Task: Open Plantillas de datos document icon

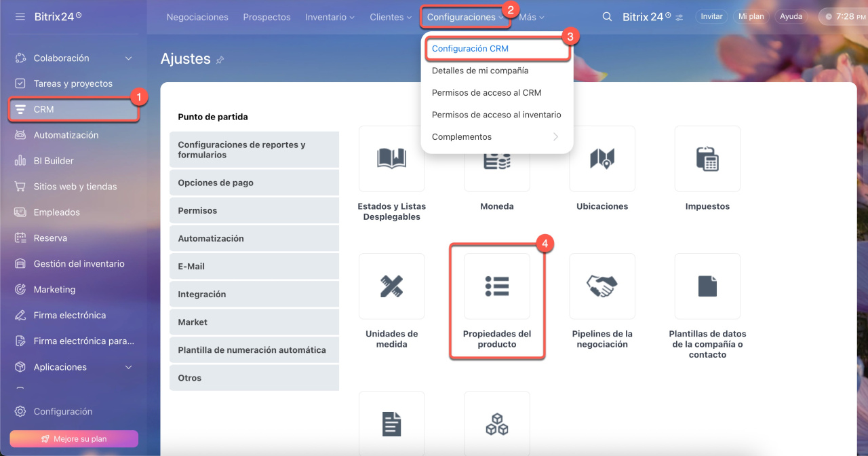Action: [x=707, y=286]
